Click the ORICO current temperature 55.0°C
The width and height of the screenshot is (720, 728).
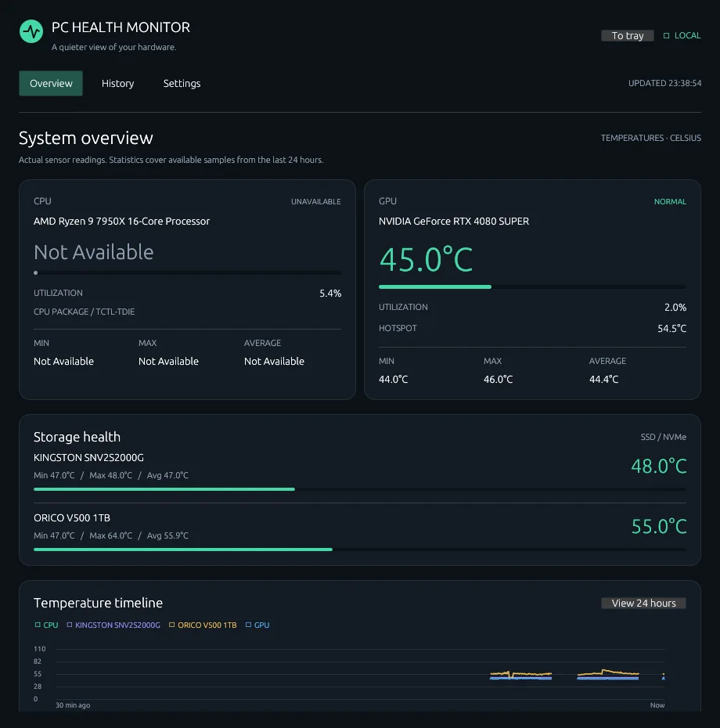[659, 527]
